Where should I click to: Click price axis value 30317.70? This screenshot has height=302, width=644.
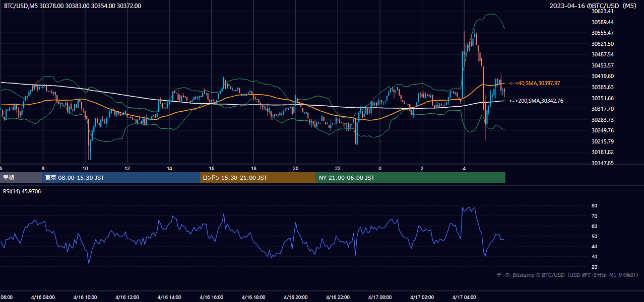(x=603, y=109)
